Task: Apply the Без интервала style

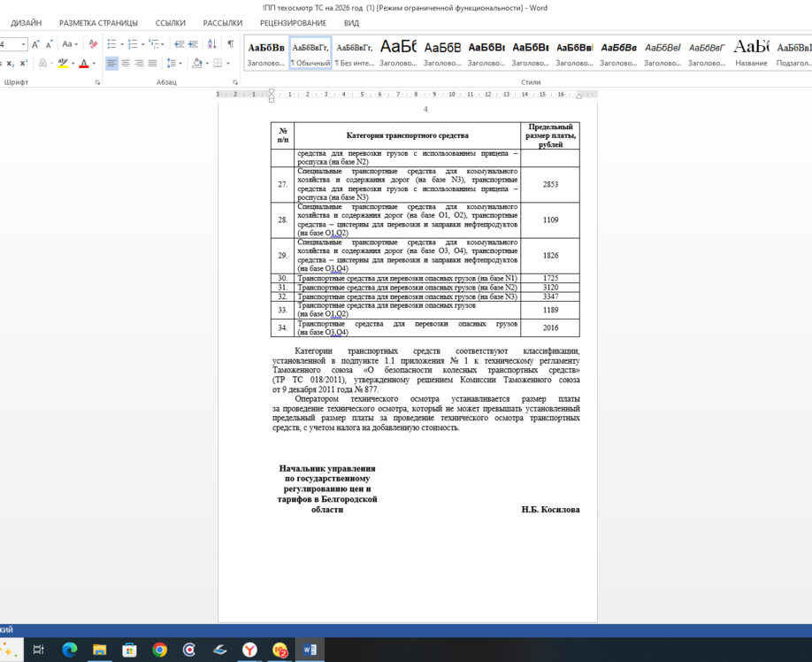Action: (355, 53)
